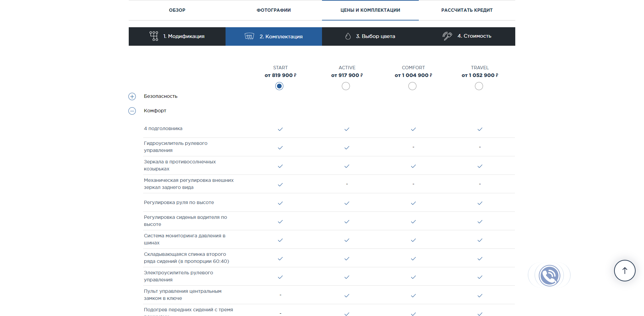Click the heated windshield icon for Комплектация

tap(249, 36)
